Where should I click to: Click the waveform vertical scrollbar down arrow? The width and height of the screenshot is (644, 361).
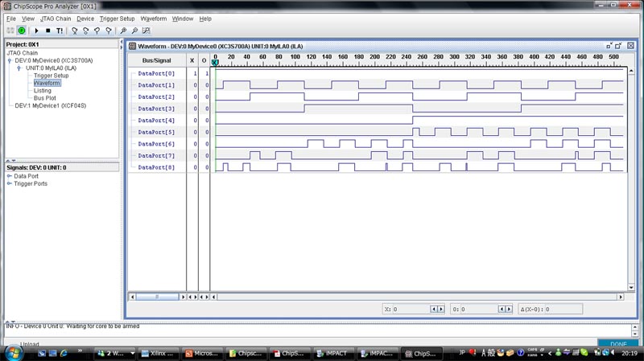point(631,288)
